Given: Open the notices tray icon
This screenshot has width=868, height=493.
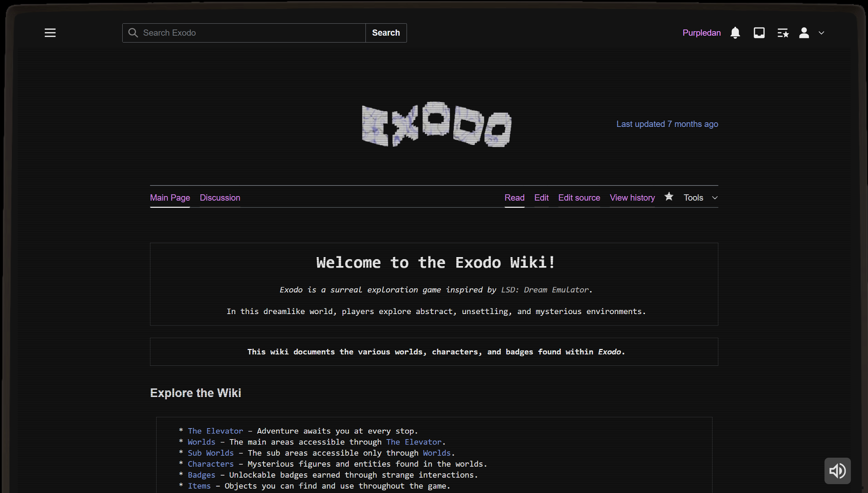Looking at the screenshot, I should tap(759, 33).
